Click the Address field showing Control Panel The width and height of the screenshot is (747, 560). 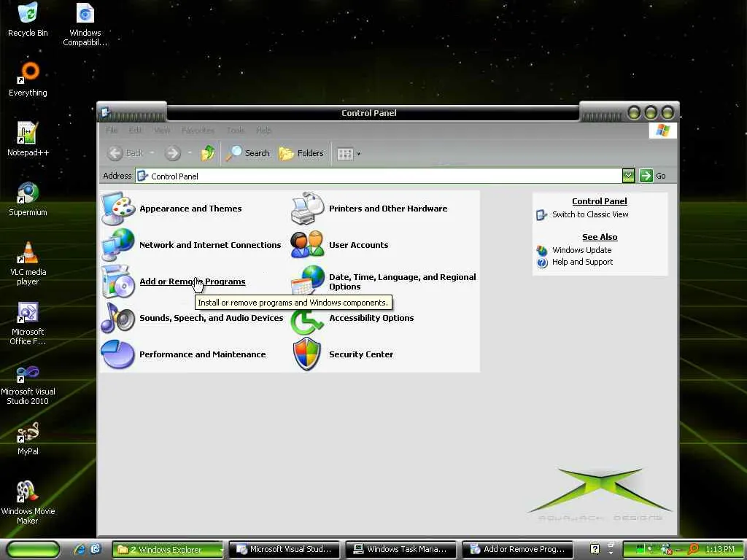[x=379, y=176]
